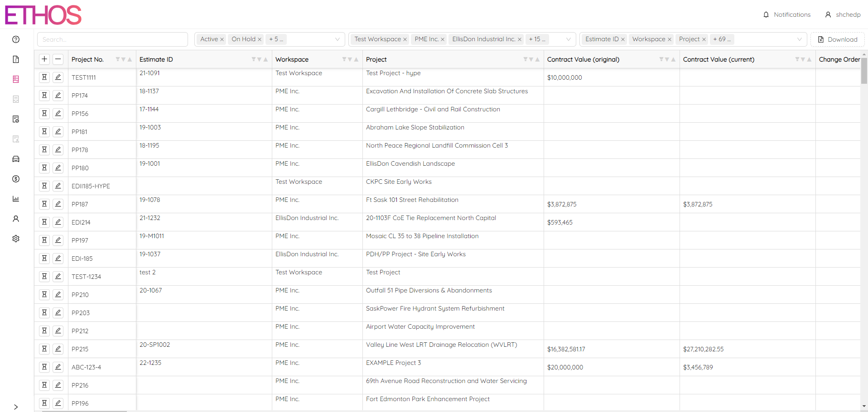Click the Download button
This screenshot has height=412, width=868.
click(837, 39)
